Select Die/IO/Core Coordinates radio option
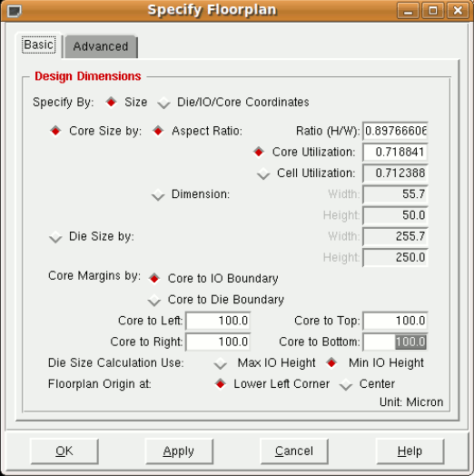 coord(163,103)
